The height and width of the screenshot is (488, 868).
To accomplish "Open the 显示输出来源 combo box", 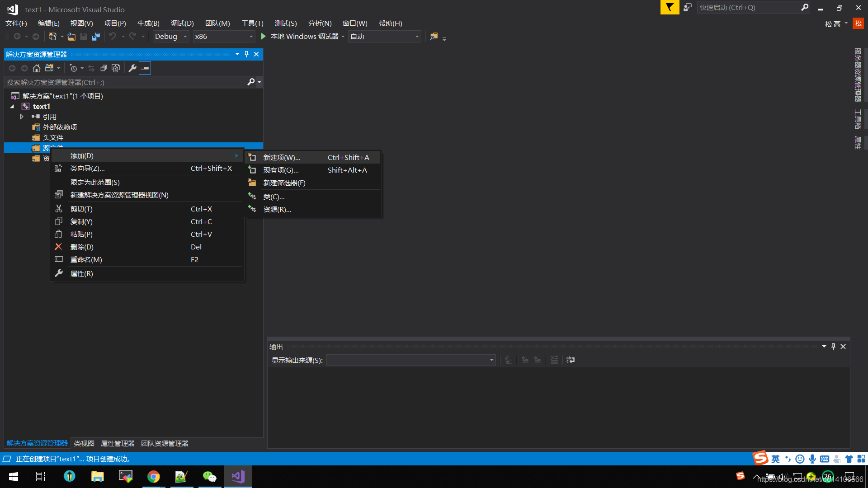I will [x=411, y=360].
